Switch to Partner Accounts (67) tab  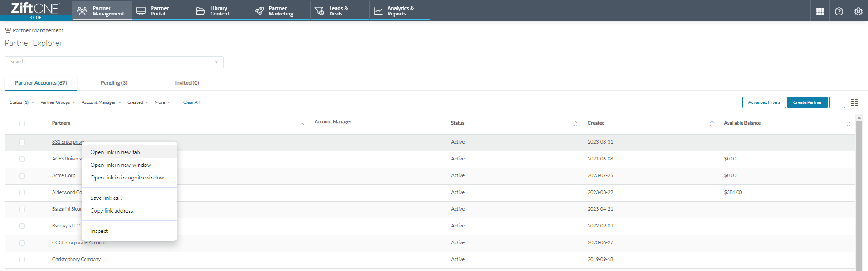41,83
